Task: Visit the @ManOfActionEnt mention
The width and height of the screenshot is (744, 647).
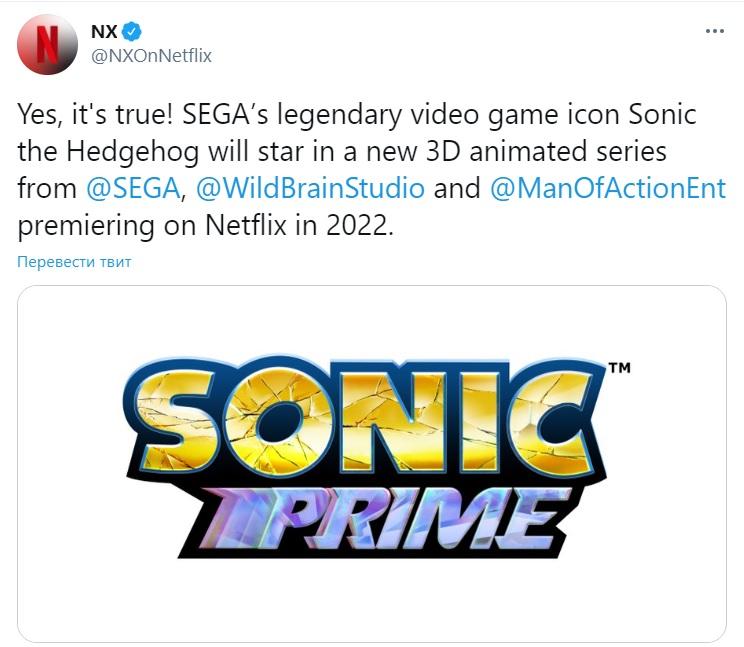Action: coord(608,188)
